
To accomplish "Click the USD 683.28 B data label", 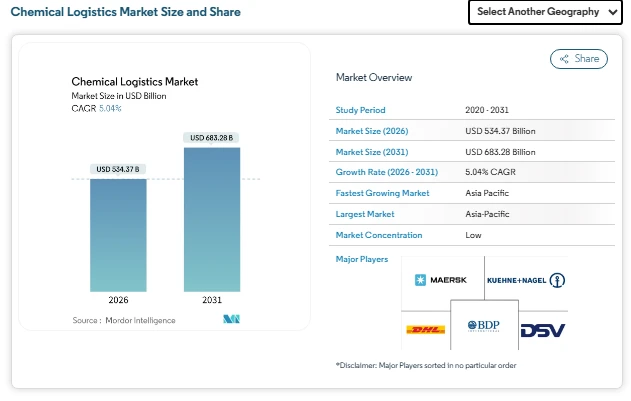I will pyautogui.click(x=212, y=137).
